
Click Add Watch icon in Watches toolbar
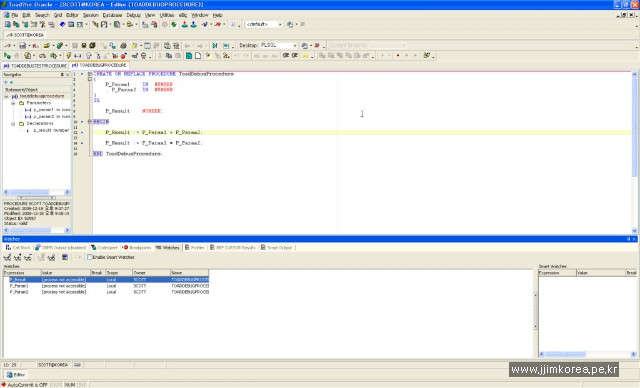click(x=7, y=257)
